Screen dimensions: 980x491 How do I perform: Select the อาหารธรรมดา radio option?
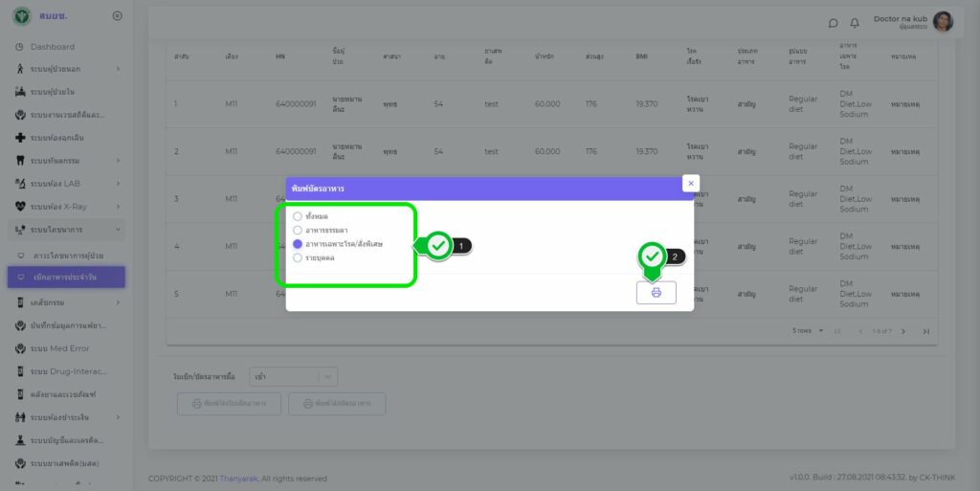tap(298, 231)
